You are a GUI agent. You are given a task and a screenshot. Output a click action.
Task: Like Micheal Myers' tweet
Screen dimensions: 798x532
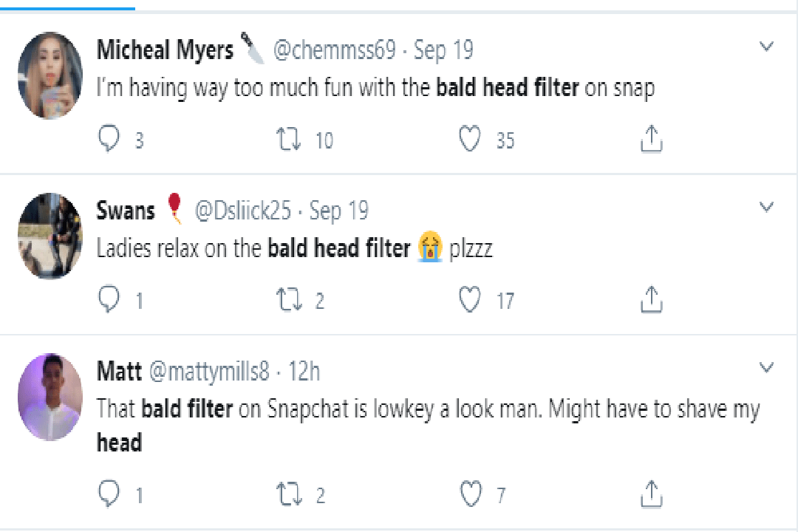(x=470, y=139)
